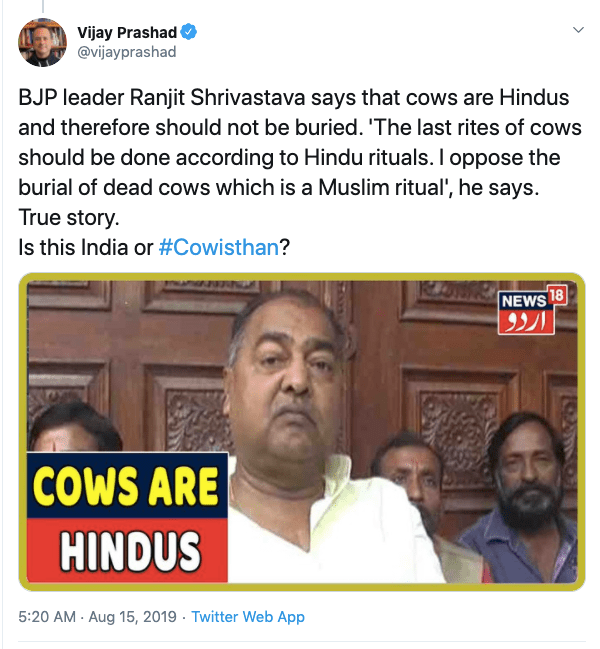Viewport: 600px width, 649px height.
Task: Click the 5:20 AM Aug 15, 2019 timestamp
Action: [x=97, y=617]
